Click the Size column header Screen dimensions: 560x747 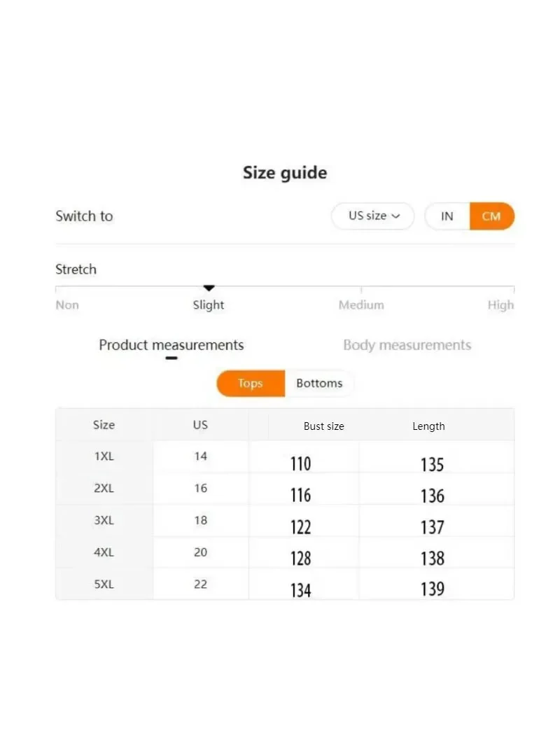[x=104, y=425]
